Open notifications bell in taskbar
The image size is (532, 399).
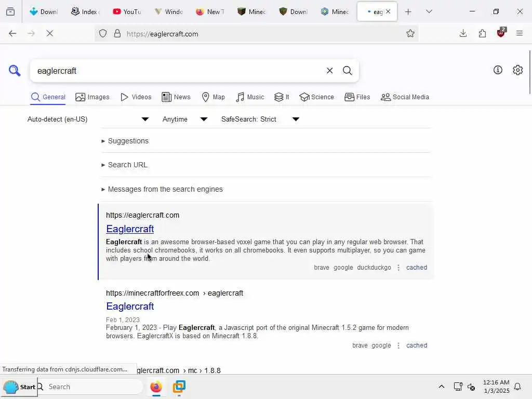[517, 387]
